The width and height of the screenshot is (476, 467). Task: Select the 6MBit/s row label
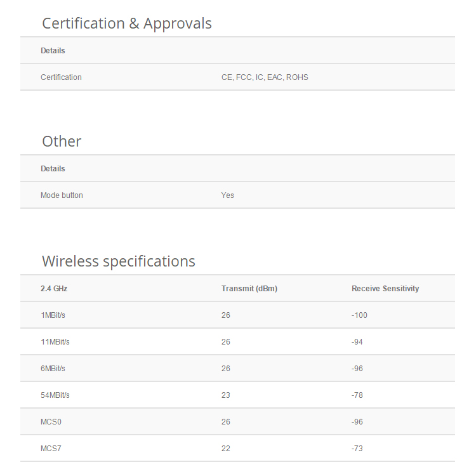click(53, 369)
